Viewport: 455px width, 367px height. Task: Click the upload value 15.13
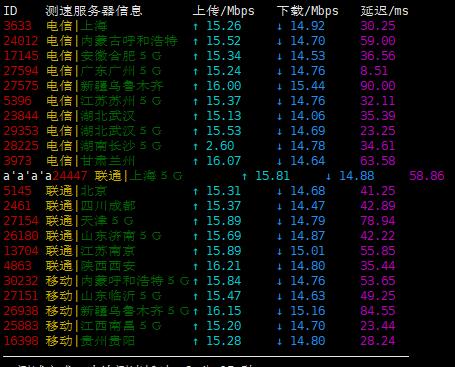pos(224,116)
